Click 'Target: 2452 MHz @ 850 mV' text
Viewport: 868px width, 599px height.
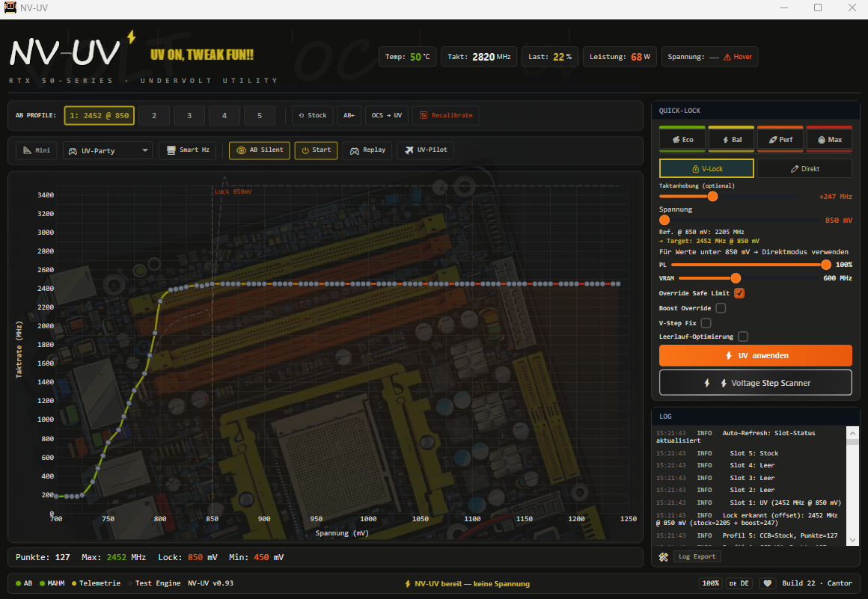709,241
